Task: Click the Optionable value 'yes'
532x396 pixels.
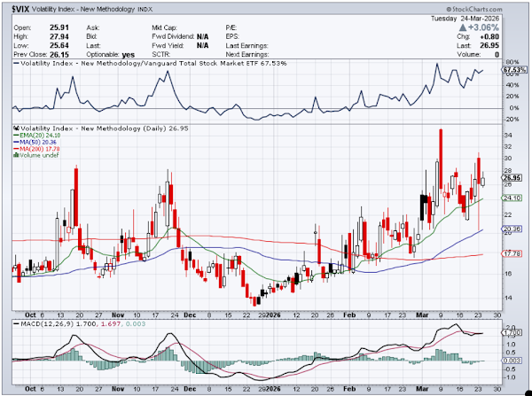Action: [129, 55]
